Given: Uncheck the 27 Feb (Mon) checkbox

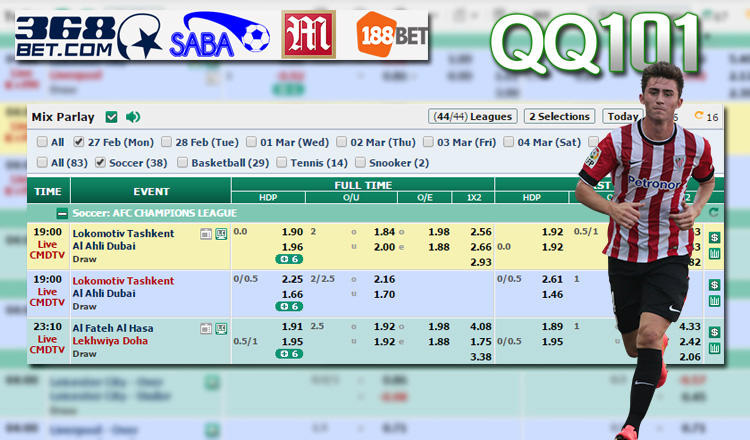Looking at the screenshot, I should tap(78, 142).
